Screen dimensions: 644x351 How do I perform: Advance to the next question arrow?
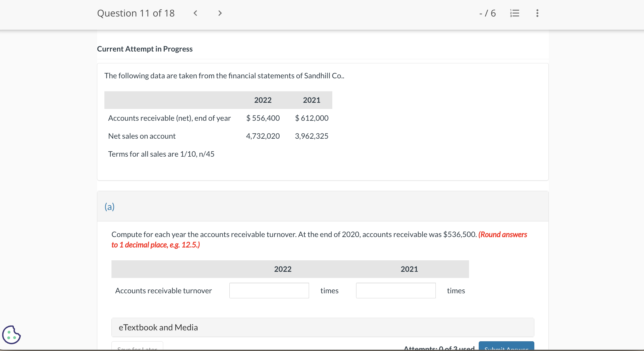tap(220, 13)
